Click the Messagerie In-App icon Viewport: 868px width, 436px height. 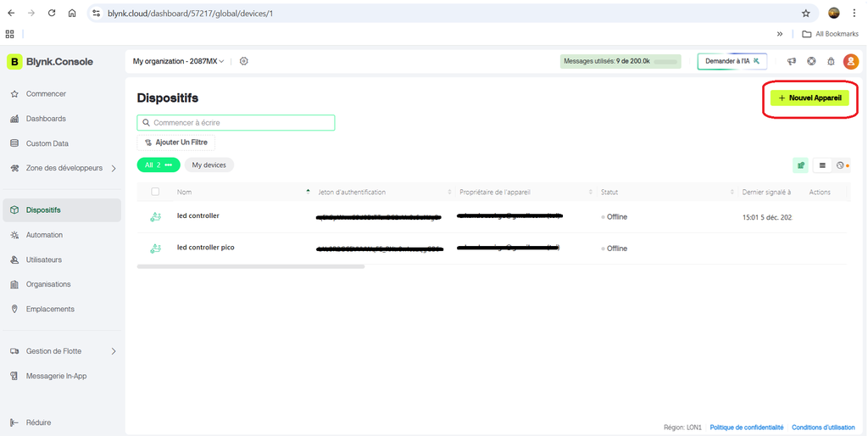pos(14,376)
